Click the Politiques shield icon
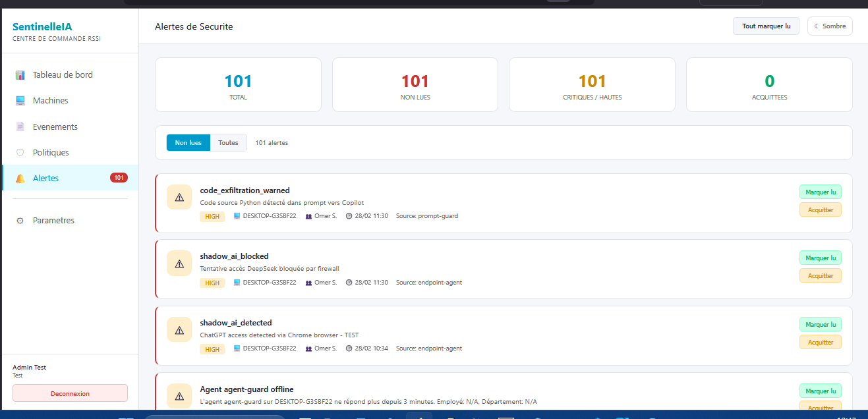 point(20,153)
